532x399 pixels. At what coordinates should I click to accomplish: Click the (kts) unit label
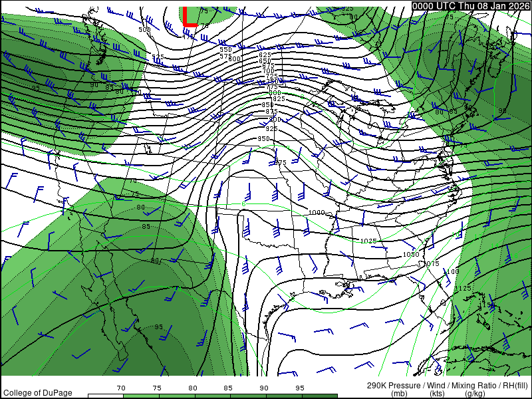438,393
